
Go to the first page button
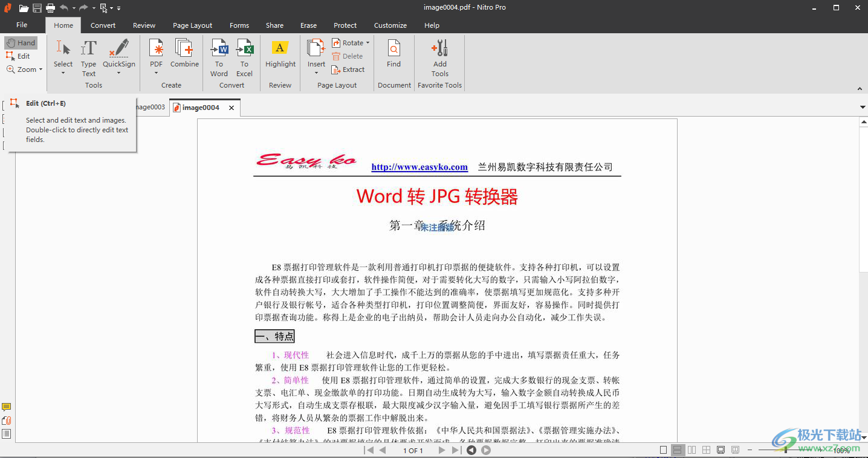pyautogui.click(x=369, y=450)
